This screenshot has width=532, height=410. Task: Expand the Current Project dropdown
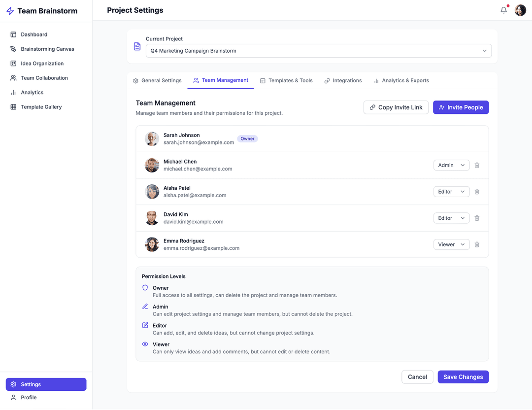(318, 51)
